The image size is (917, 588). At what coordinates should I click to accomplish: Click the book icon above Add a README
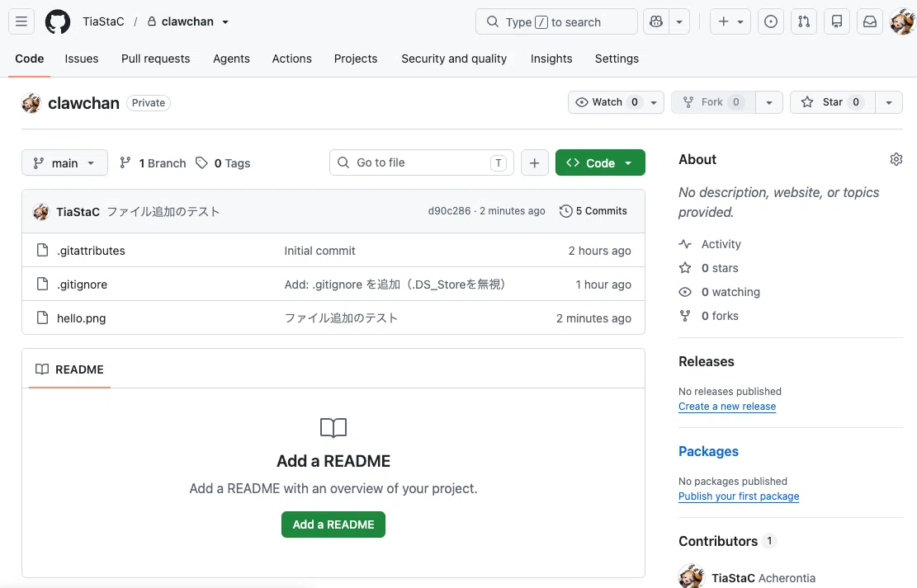coord(333,428)
